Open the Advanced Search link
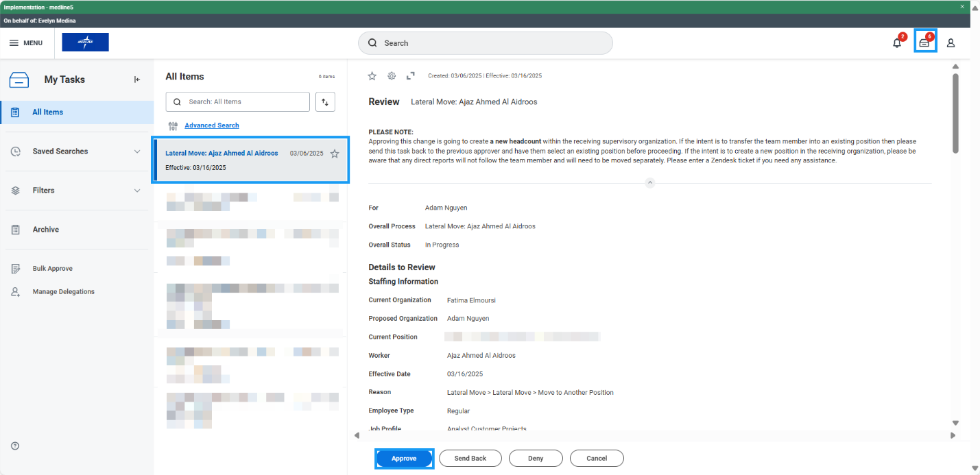This screenshot has height=475, width=980. (211, 125)
